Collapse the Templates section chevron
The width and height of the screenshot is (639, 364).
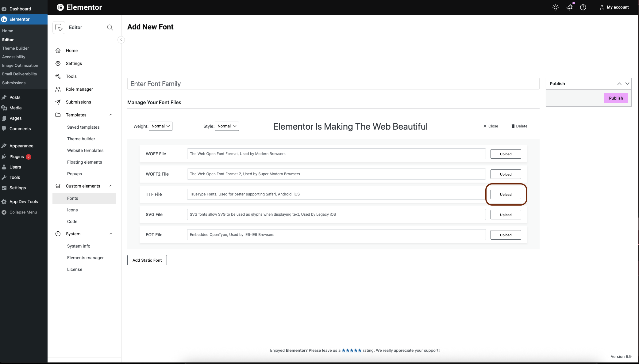(111, 115)
